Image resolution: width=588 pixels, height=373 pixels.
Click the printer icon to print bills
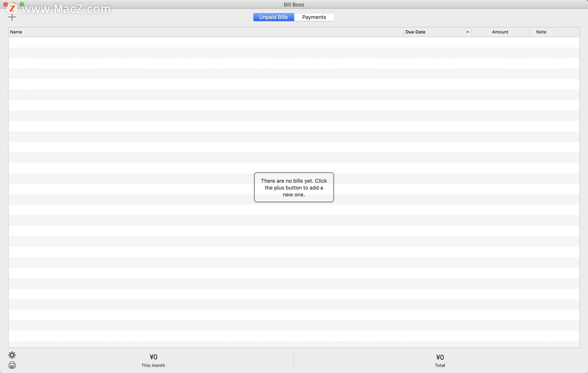click(12, 365)
